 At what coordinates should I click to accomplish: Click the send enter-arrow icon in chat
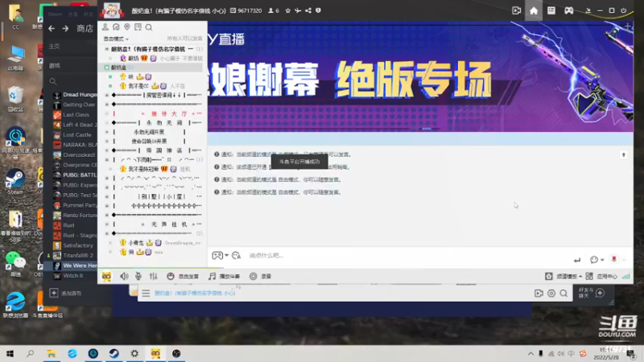point(577,260)
